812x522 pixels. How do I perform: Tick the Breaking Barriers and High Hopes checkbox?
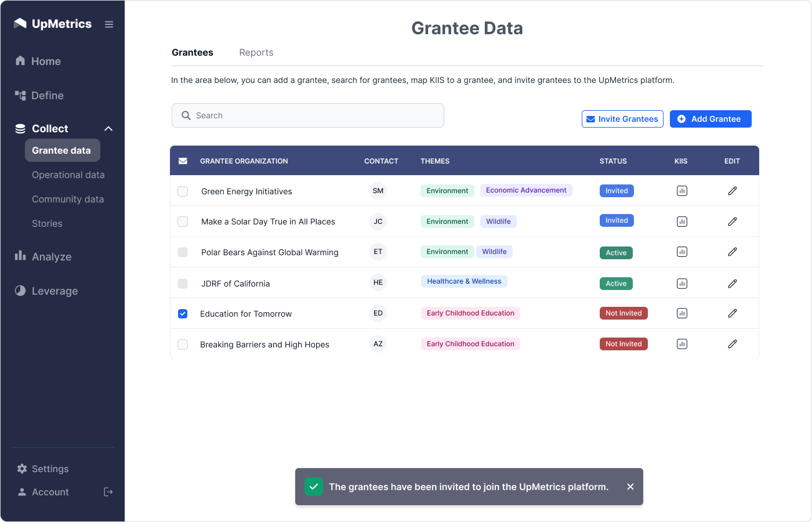coord(183,345)
